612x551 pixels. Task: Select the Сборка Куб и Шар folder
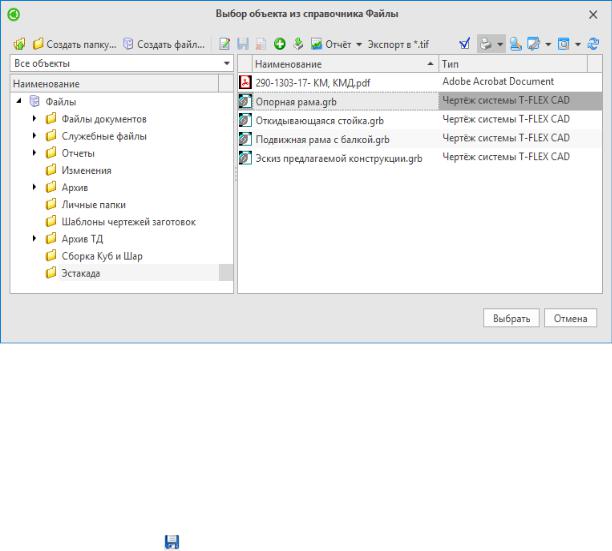[x=102, y=256]
